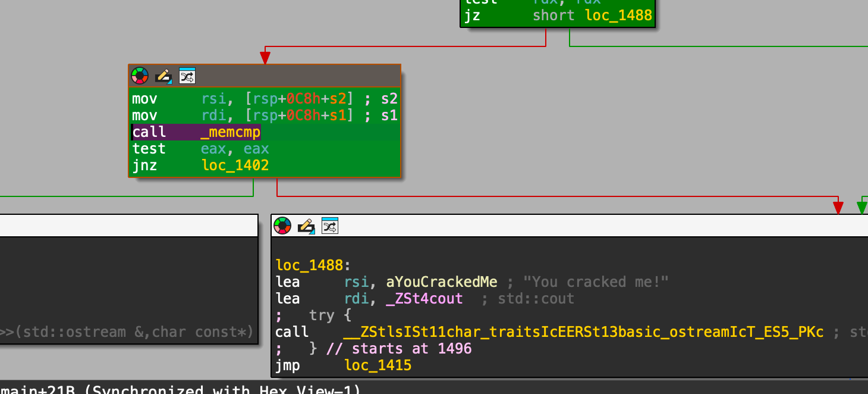Click loc_1488 in the jz short instruction

tap(618, 15)
